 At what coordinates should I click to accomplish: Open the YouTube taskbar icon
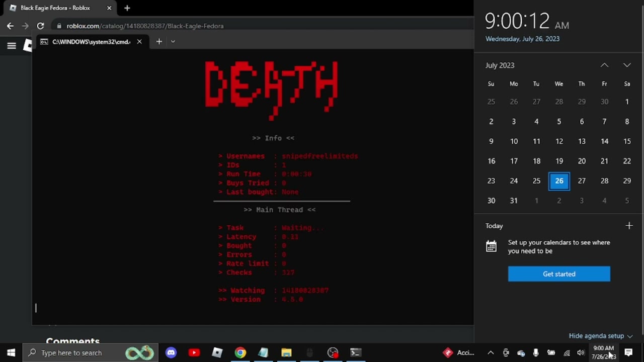click(x=194, y=353)
